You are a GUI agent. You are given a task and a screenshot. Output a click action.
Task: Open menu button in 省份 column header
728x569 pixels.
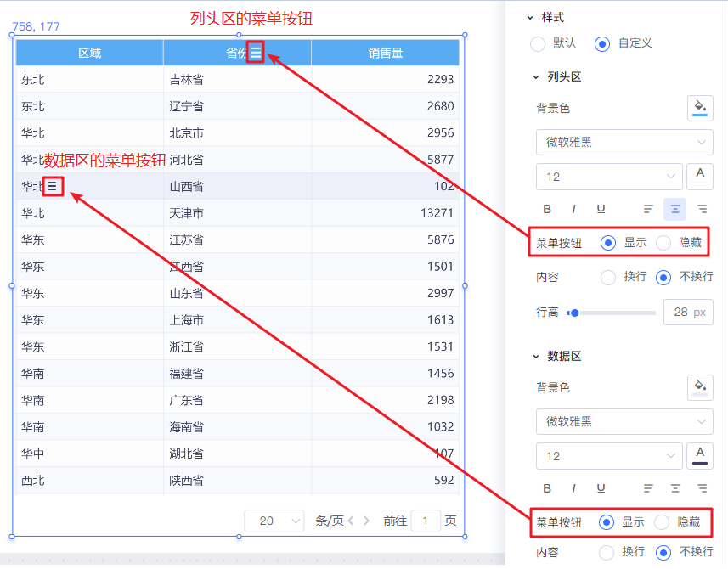coord(256,52)
